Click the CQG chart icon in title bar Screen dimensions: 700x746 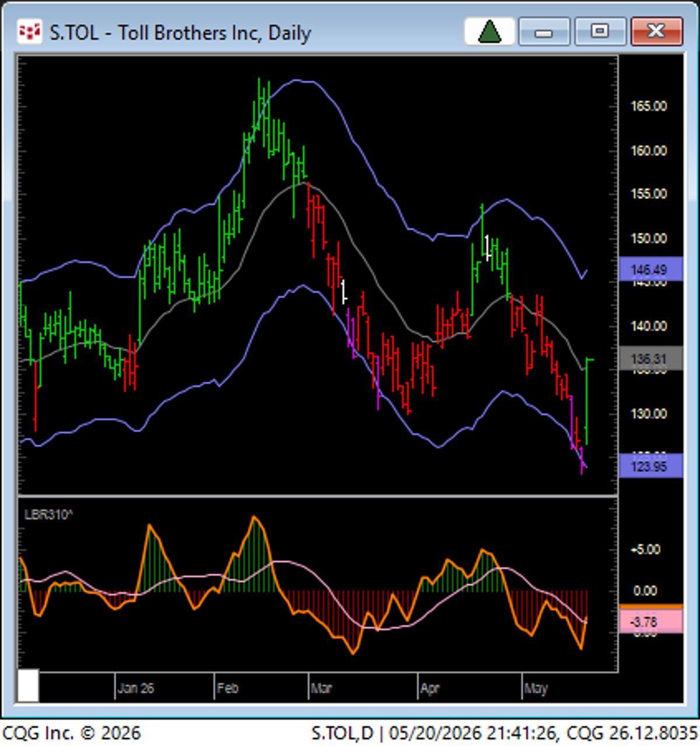29,32
